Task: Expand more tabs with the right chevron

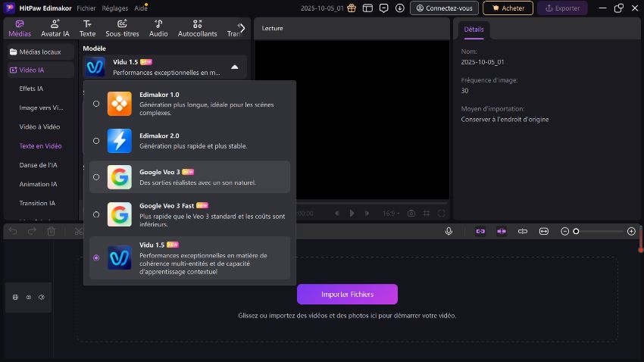Action: click(x=242, y=28)
